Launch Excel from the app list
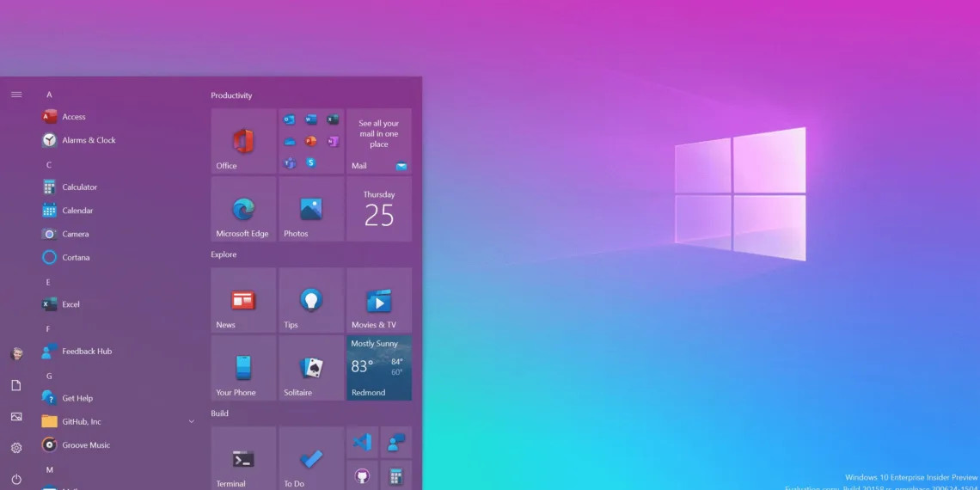Viewport: 980px width, 490px height. tap(119, 304)
